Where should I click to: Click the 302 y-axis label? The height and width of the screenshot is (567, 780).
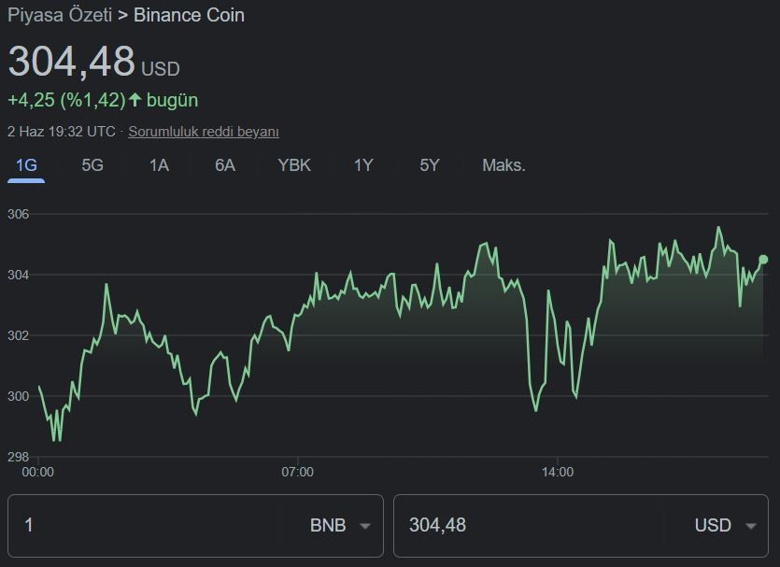pyautogui.click(x=18, y=335)
